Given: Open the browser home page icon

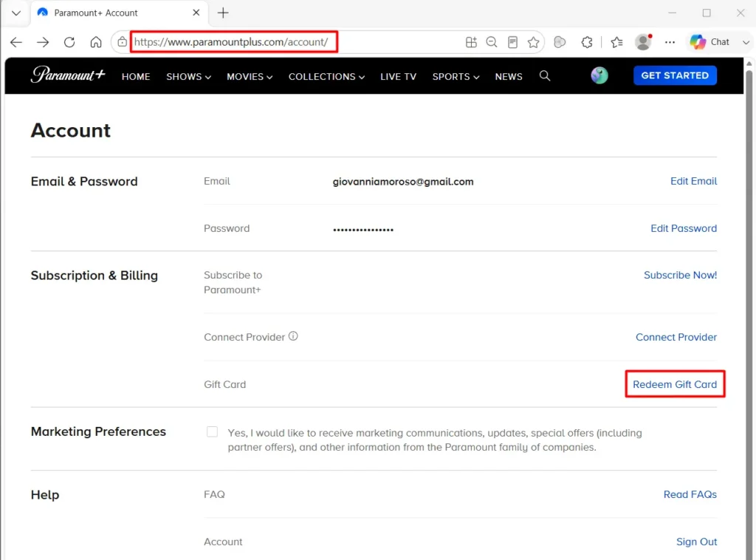Looking at the screenshot, I should pyautogui.click(x=96, y=42).
